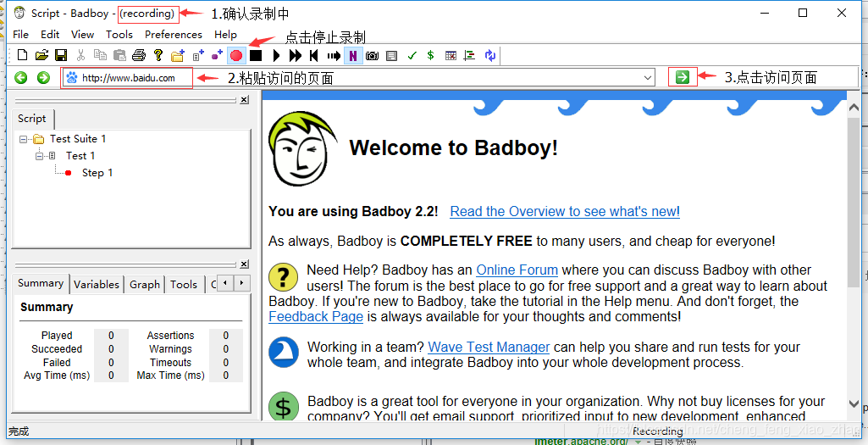Screen dimensions: 868x445
Task: Save the script with floppy disk icon
Action: [x=61, y=55]
